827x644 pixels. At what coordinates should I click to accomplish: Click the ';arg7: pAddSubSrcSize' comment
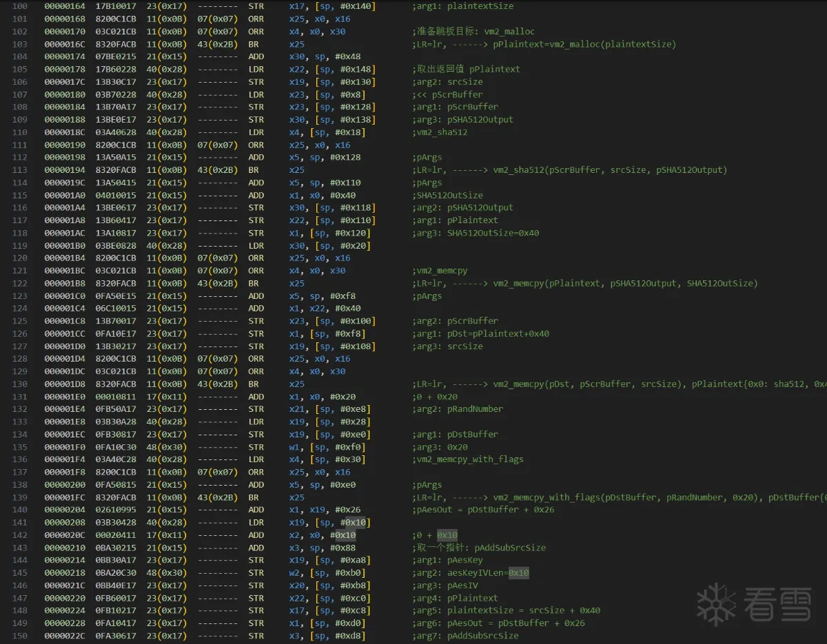point(465,636)
